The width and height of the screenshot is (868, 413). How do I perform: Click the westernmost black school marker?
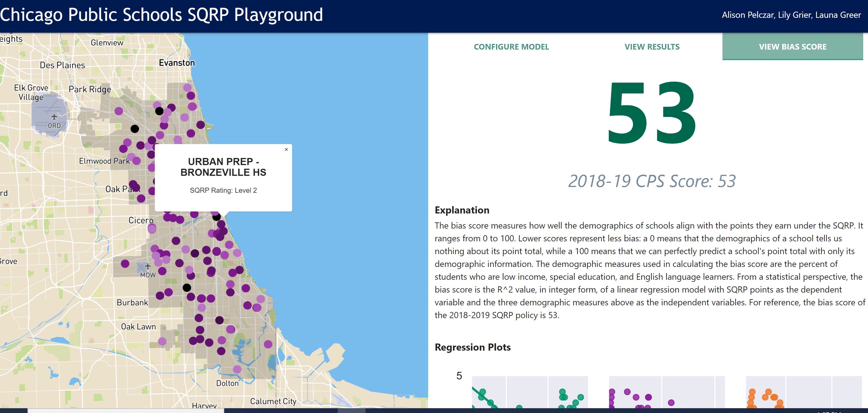[x=135, y=129]
